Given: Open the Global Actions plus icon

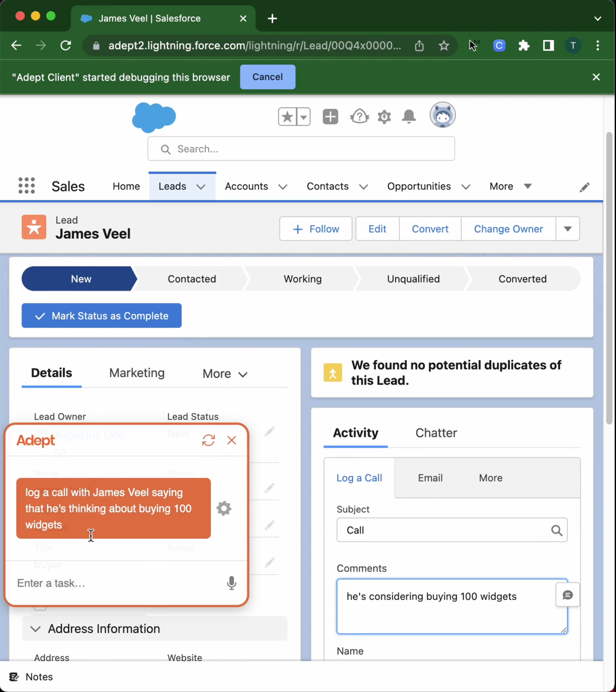Looking at the screenshot, I should coord(330,117).
